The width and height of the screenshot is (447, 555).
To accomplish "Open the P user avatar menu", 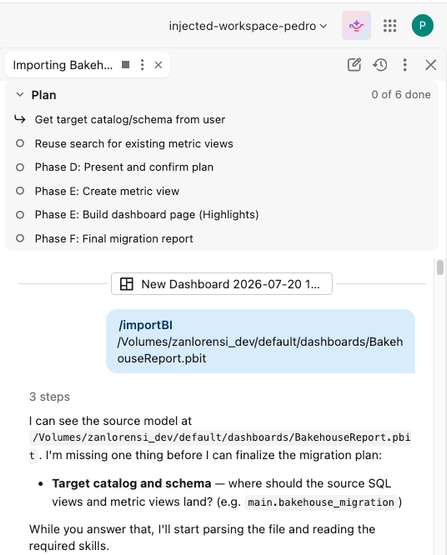I will tap(422, 25).
